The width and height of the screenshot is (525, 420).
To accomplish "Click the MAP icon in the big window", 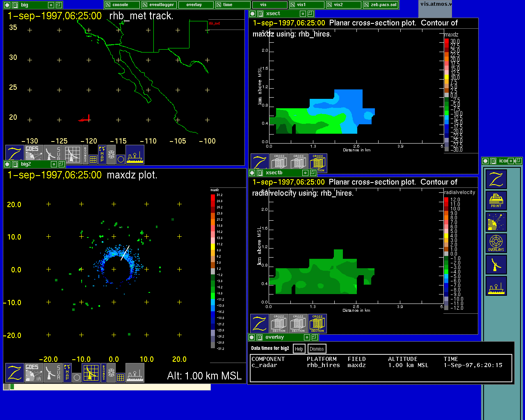I will coord(102,154).
